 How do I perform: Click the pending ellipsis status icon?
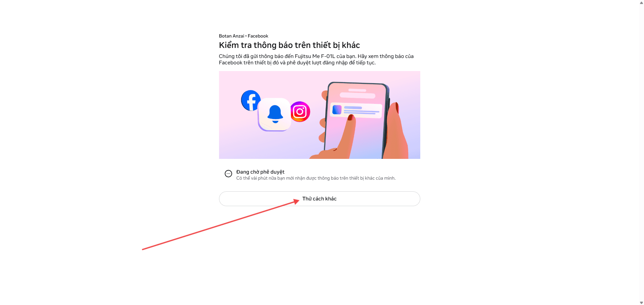point(228,174)
